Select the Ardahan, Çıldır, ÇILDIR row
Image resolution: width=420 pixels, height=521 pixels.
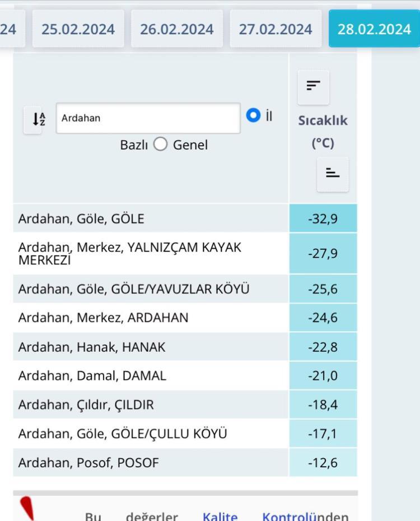pos(86,404)
